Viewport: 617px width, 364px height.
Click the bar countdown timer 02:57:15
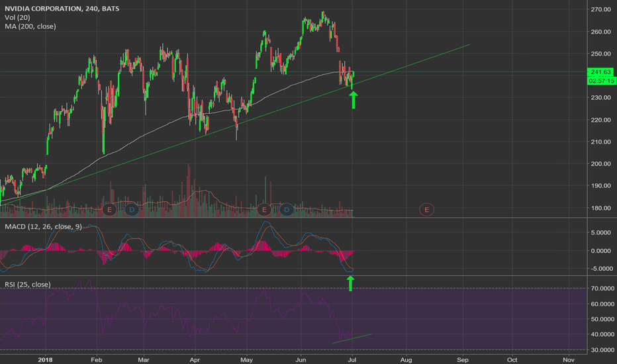[600, 81]
